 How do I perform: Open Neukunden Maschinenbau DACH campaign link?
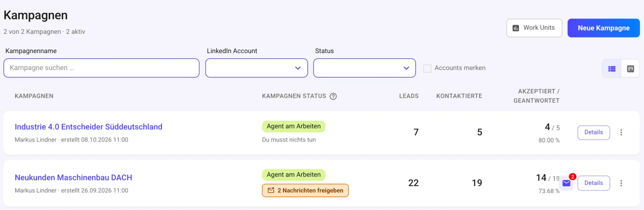73,177
